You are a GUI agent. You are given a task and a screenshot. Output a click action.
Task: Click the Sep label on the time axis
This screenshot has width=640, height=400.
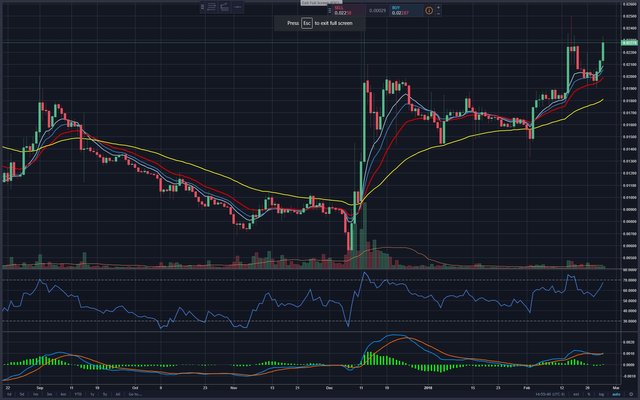[40, 388]
